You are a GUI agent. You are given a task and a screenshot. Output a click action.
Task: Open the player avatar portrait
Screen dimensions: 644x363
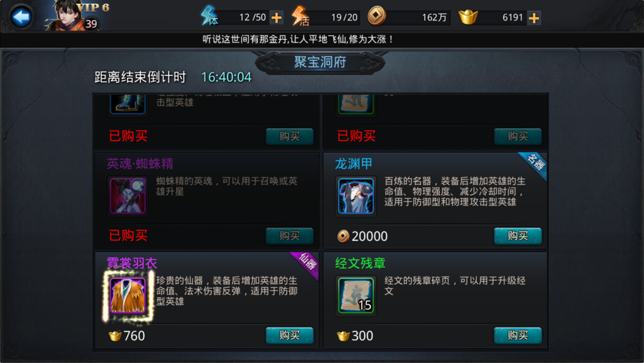[66, 15]
